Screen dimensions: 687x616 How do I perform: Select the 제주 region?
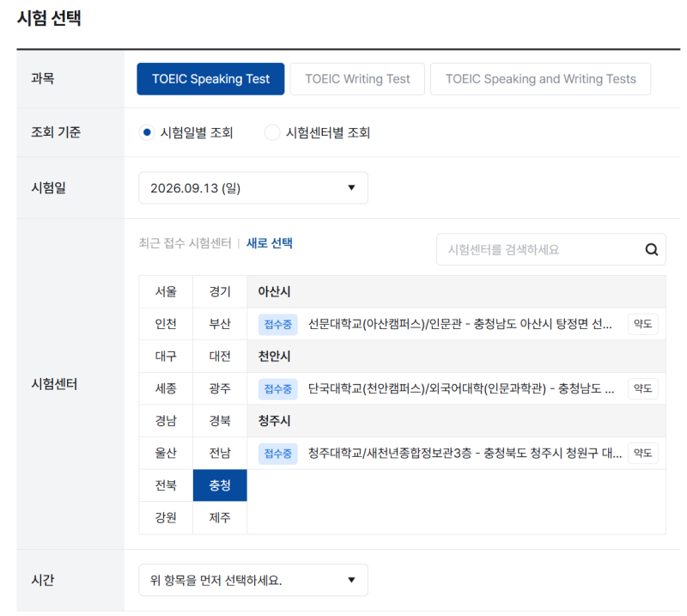[x=220, y=518]
